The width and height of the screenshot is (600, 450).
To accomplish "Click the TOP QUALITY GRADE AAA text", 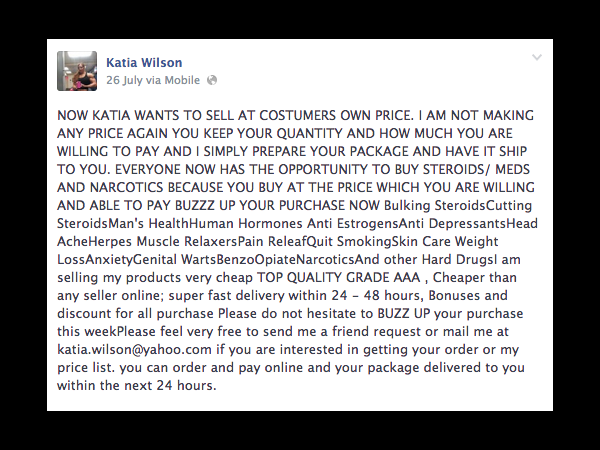I will click(x=338, y=277).
